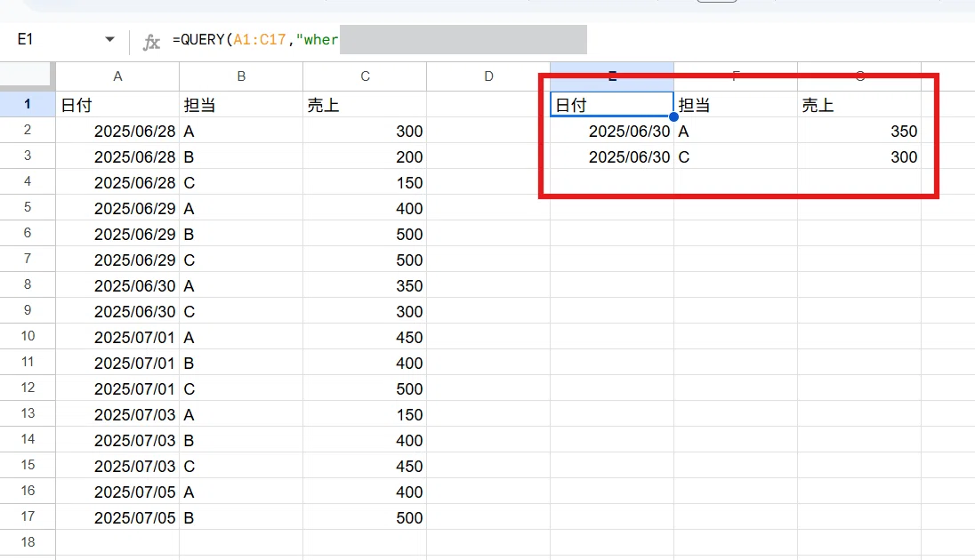Click cell A16 date 2025/07/05

(x=117, y=492)
